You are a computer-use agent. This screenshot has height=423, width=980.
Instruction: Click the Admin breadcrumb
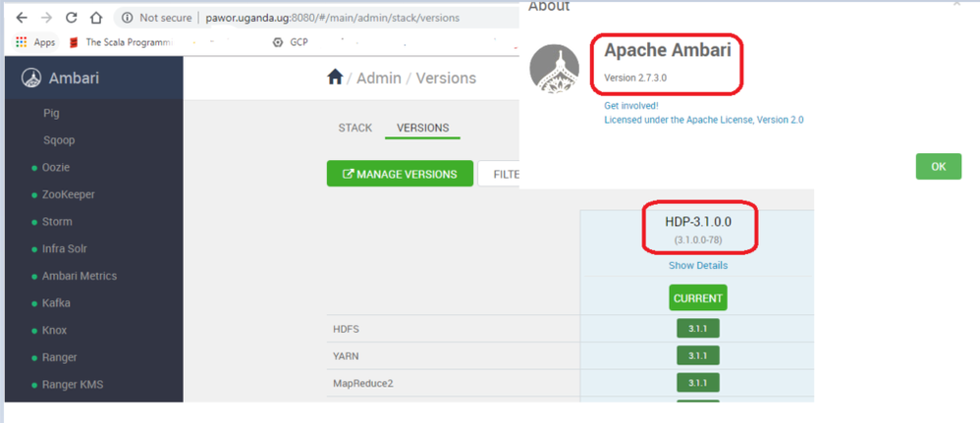point(379,79)
